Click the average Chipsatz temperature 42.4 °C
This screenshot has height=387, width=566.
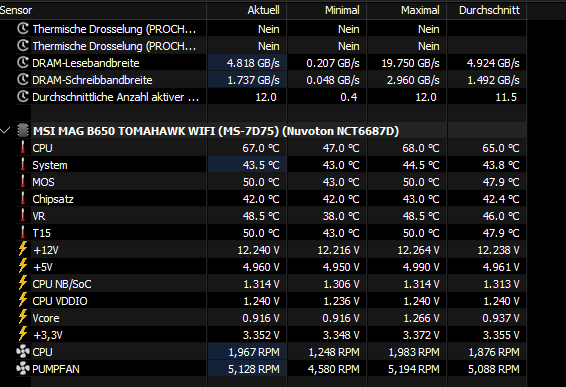tap(501, 199)
